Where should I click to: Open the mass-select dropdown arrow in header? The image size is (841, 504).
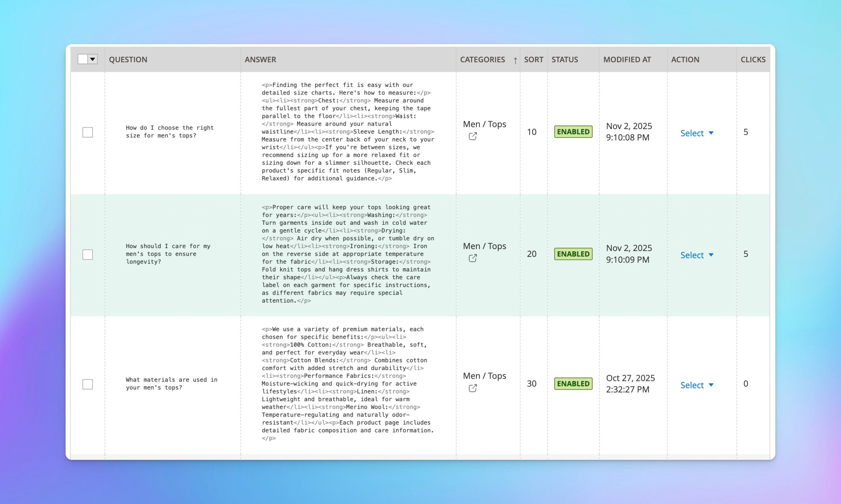click(x=92, y=59)
